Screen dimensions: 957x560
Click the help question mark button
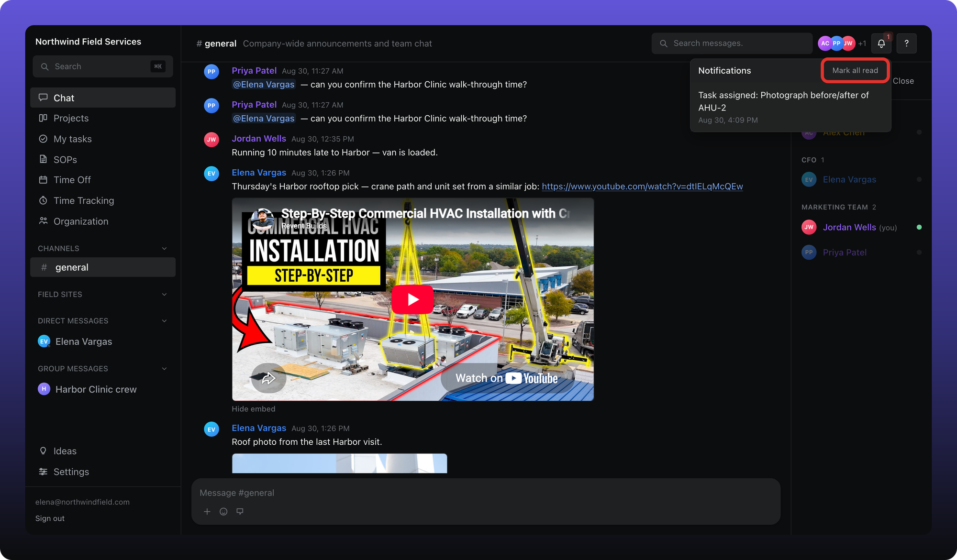[x=906, y=44]
